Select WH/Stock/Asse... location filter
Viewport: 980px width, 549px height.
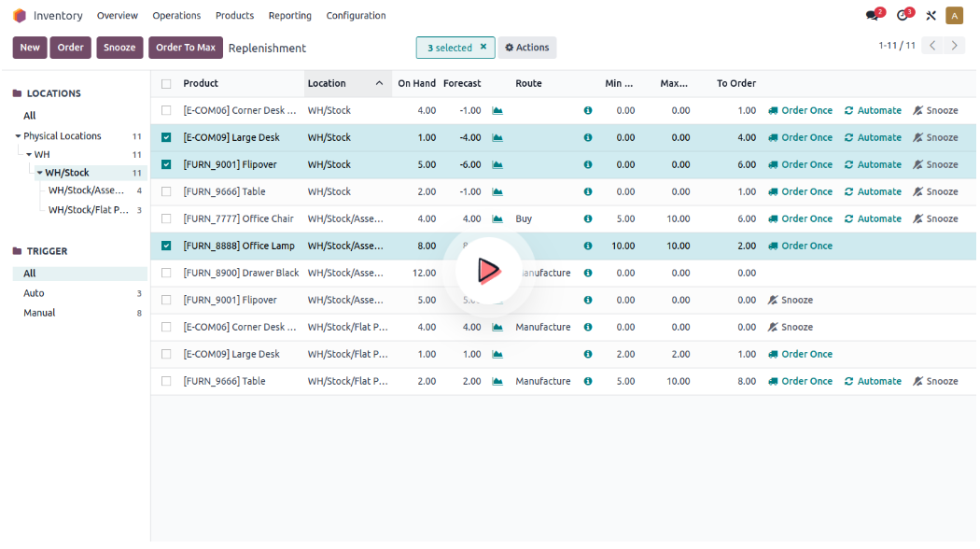click(x=86, y=190)
